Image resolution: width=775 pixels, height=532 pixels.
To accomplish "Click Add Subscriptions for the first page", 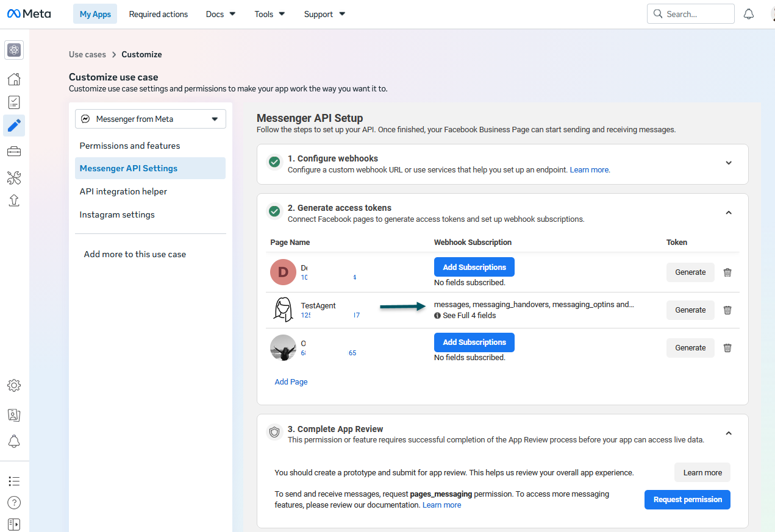I will click(x=474, y=267).
